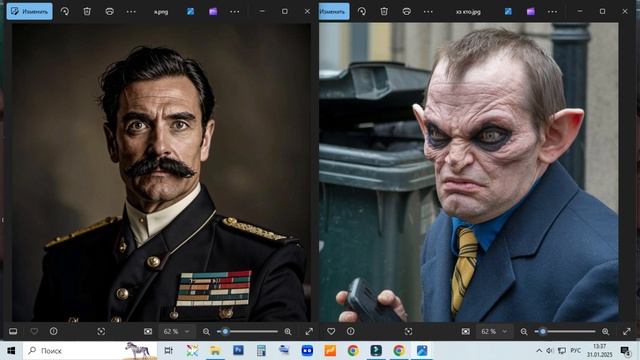Toggle filmstrip view in left window
The image size is (640, 360).
13,331
